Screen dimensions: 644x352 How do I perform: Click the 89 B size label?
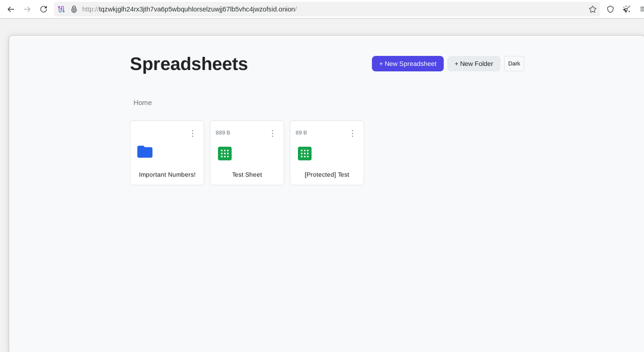(x=301, y=133)
